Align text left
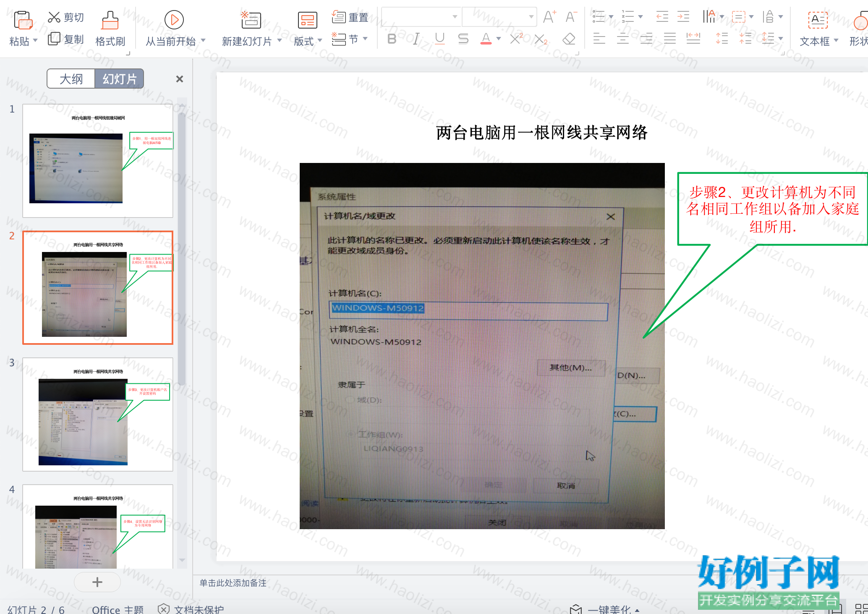The height and width of the screenshot is (614, 868). (x=599, y=39)
